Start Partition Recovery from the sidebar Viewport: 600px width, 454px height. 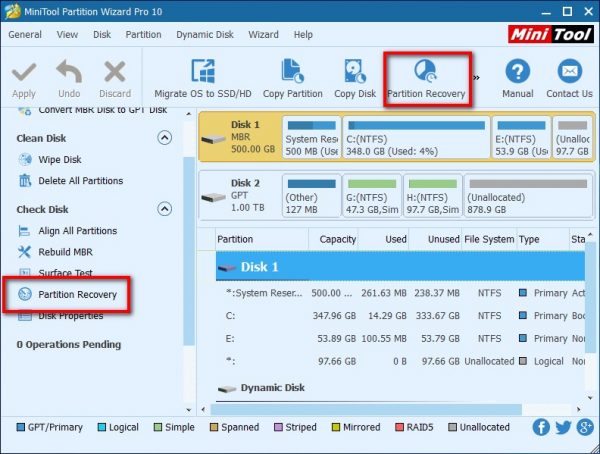click(67, 294)
